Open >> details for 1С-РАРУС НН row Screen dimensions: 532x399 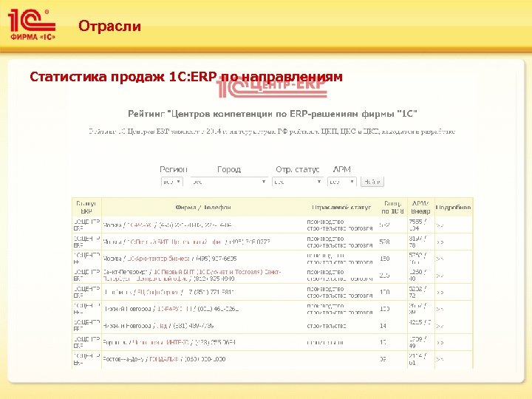440,309
